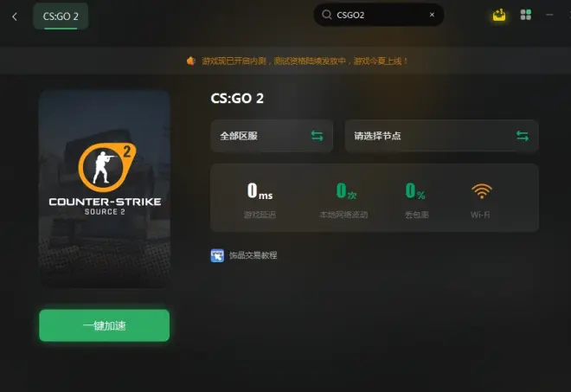Go back using the left arrow
This screenshot has width=571, height=392.
(x=15, y=16)
